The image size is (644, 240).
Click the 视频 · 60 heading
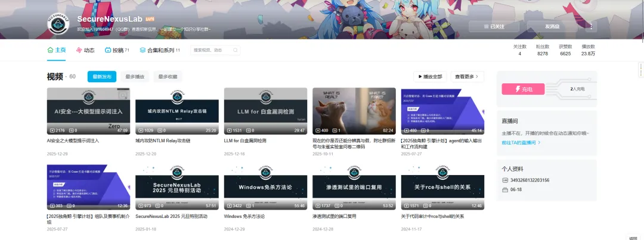click(x=61, y=77)
